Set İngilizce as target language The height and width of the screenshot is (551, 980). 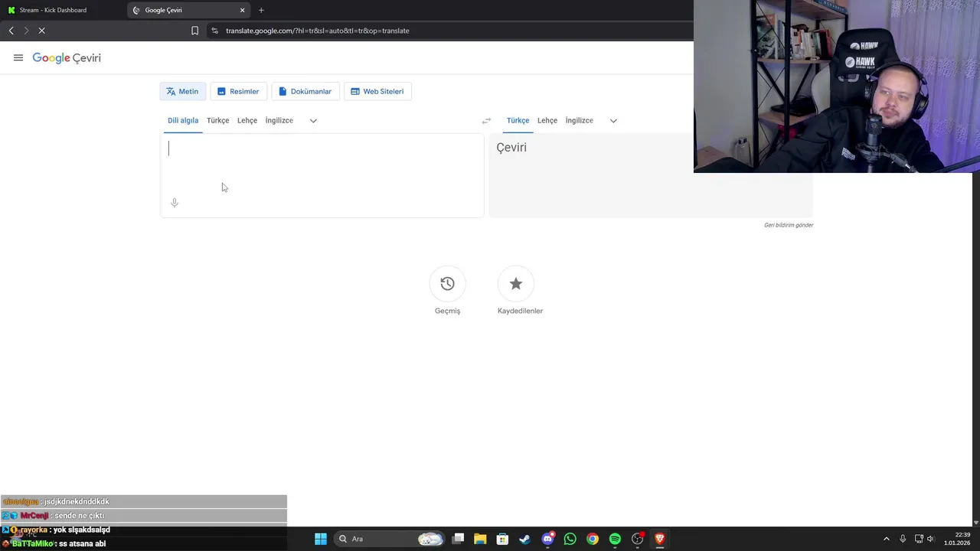pos(580,120)
